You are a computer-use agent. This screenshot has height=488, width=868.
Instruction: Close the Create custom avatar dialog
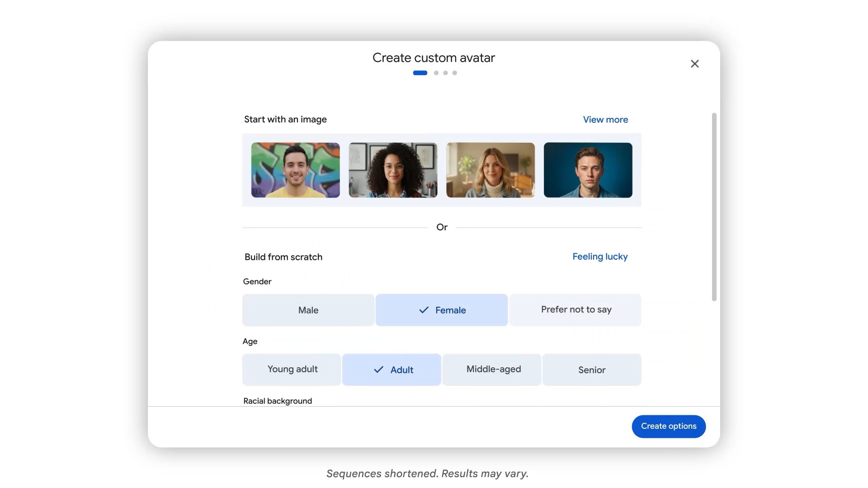694,64
